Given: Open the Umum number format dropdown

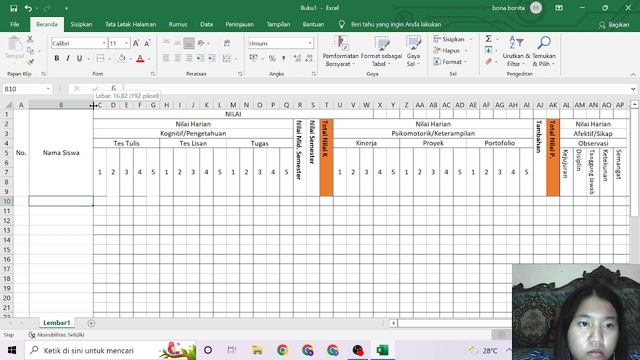Looking at the screenshot, I should click(310, 43).
